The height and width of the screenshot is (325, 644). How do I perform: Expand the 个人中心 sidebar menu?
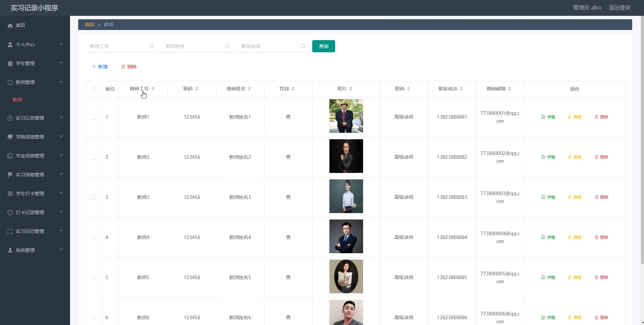[35, 45]
